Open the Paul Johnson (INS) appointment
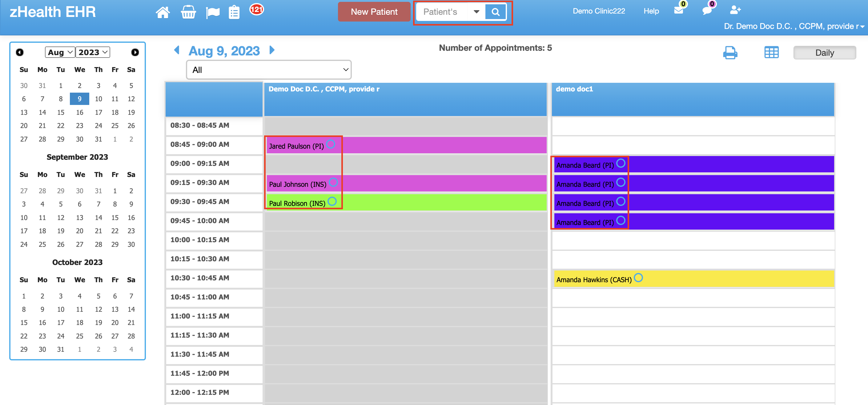 point(406,184)
